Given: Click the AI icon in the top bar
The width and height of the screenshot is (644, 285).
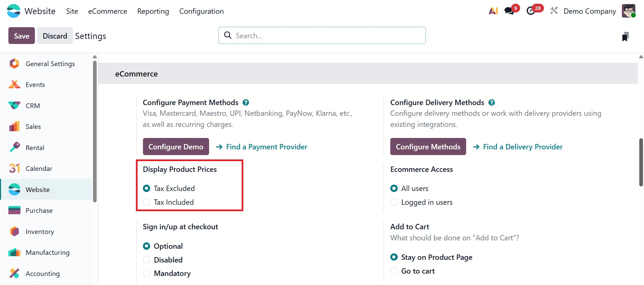Looking at the screenshot, I should [x=493, y=11].
